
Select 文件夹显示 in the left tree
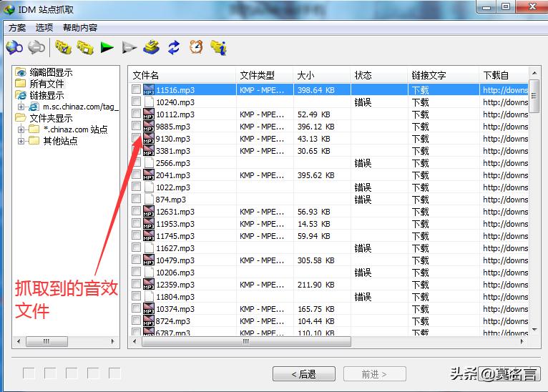(x=51, y=118)
